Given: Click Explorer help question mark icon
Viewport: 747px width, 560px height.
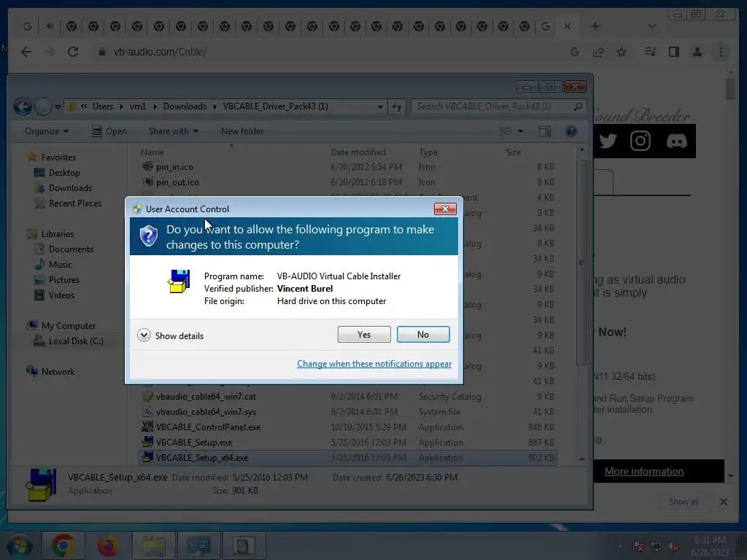Looking at the screenshot, I should coord(570,131).
